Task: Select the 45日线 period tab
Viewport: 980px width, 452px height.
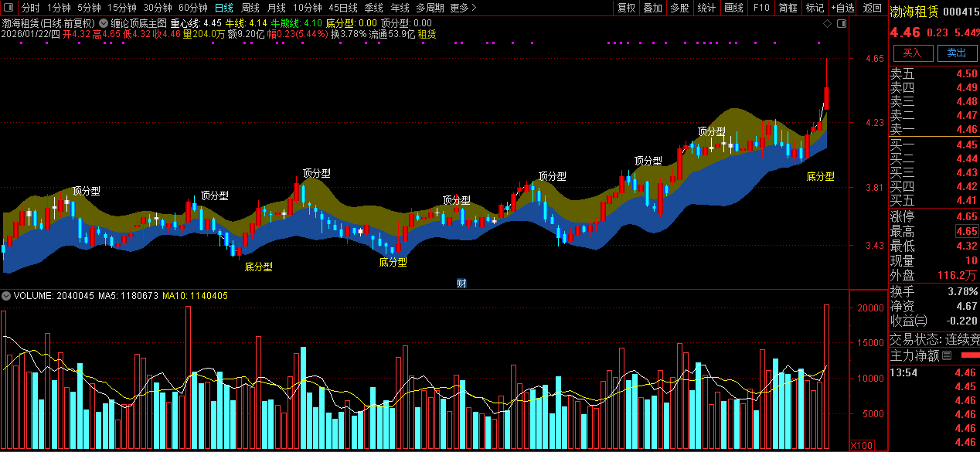Action: pos(343,8)
